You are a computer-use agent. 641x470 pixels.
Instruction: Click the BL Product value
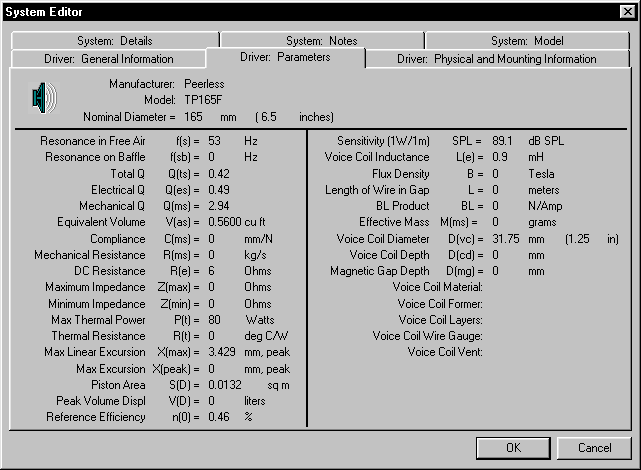click(x=495, y=206)
